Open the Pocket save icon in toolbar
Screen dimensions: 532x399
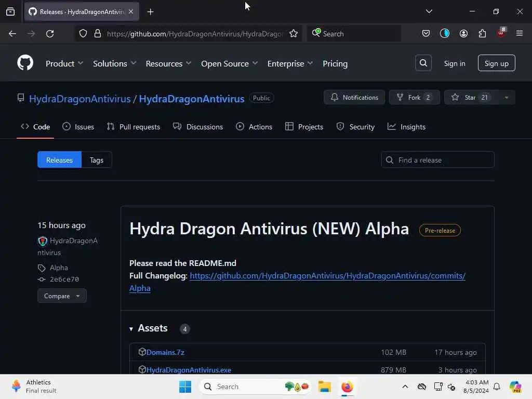pos(426,34)
